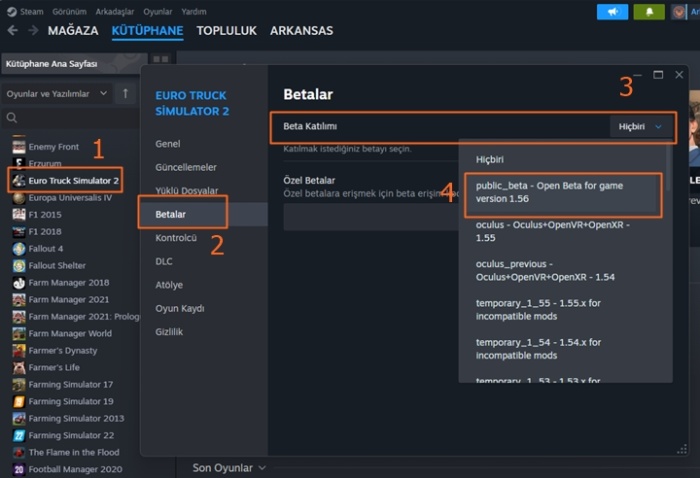
Task: Select Euro Truck Simulator 2 in library
Action: pos(73,181)
